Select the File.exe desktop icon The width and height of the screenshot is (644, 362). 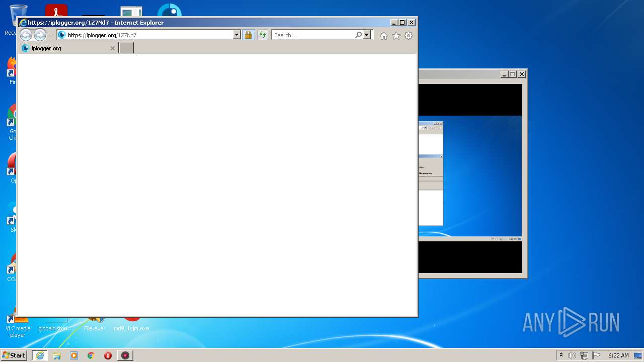94,324
